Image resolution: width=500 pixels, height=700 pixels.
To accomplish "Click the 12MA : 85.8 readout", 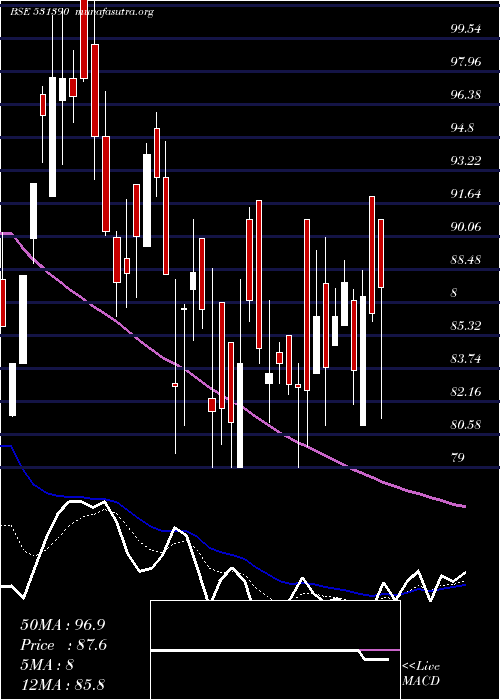I will click(63, 684).
